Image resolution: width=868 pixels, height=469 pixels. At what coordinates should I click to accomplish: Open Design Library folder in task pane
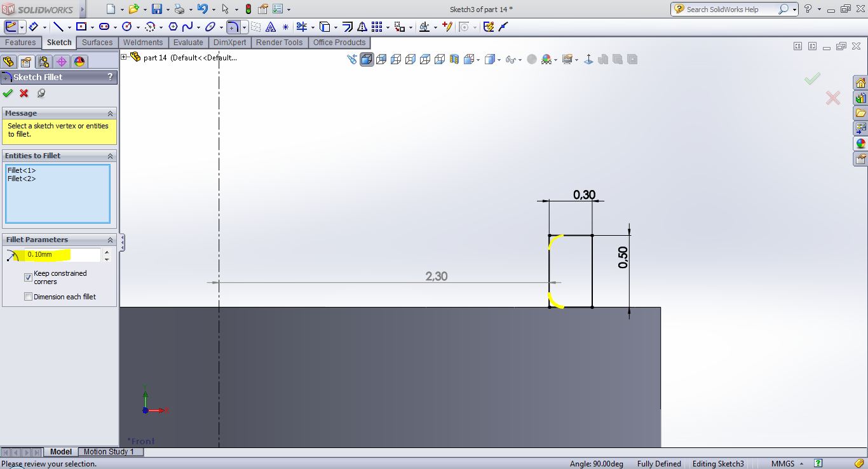[860, 99]
